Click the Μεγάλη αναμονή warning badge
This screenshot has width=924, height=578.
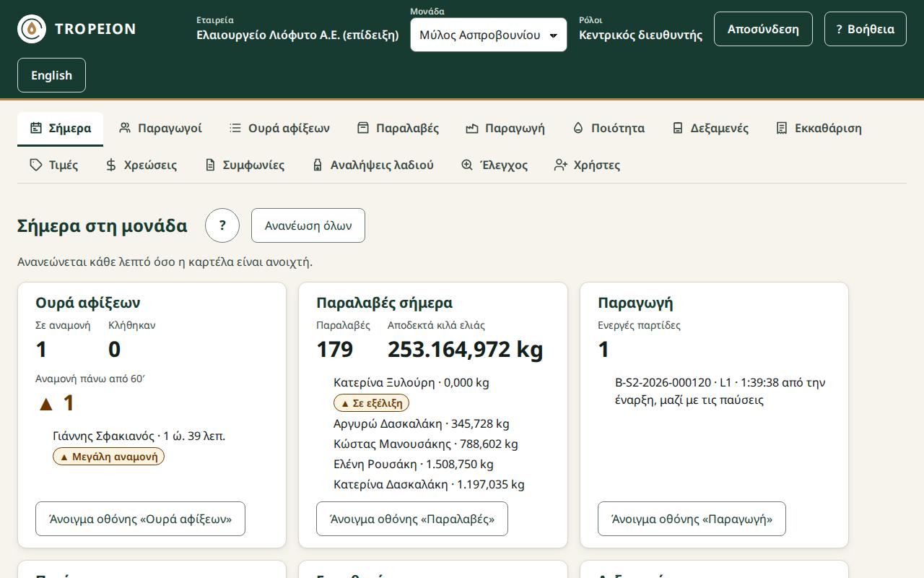(108, 457)
